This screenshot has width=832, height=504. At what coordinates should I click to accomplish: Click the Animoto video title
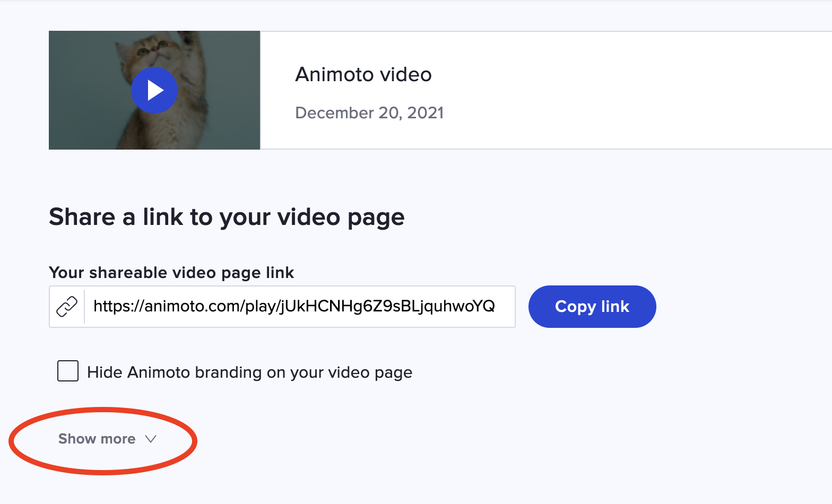(363, 74)
